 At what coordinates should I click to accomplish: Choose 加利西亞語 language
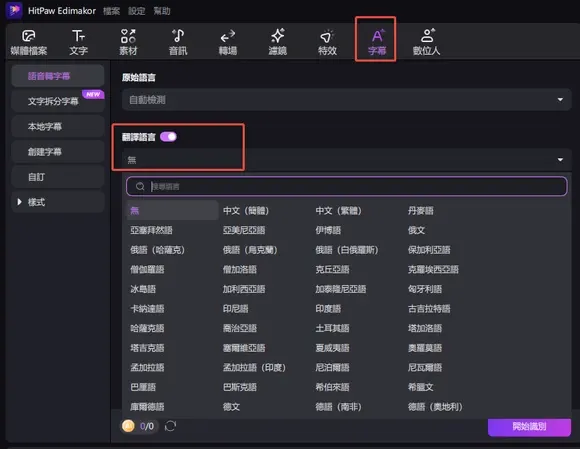coord(244,289)
